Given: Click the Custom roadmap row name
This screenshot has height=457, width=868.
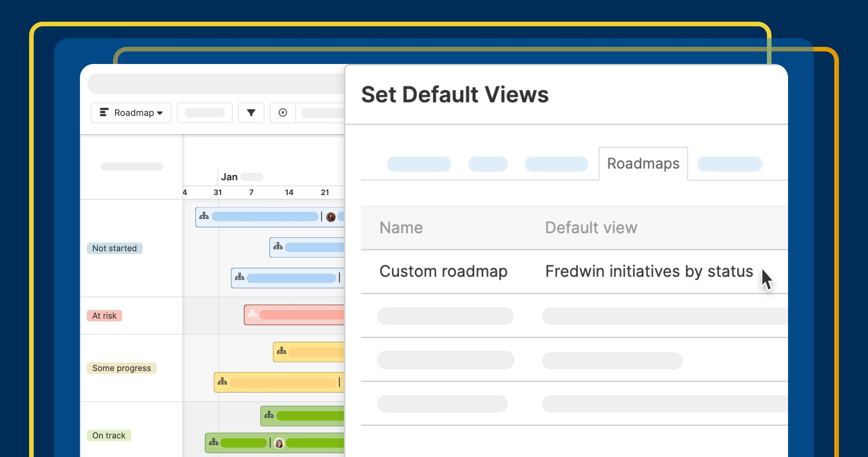Looking at the screenshot, I should [443, 271].
